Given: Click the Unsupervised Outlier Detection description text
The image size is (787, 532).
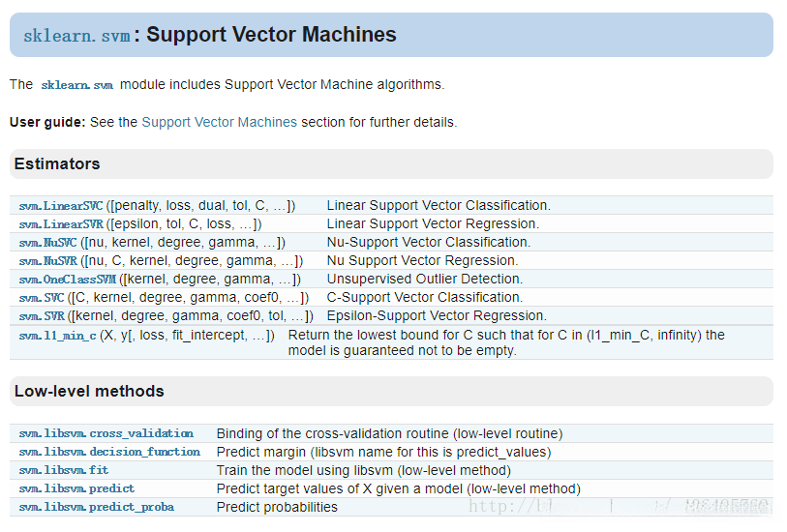Looking at the screenshot, I should [424, 280].
